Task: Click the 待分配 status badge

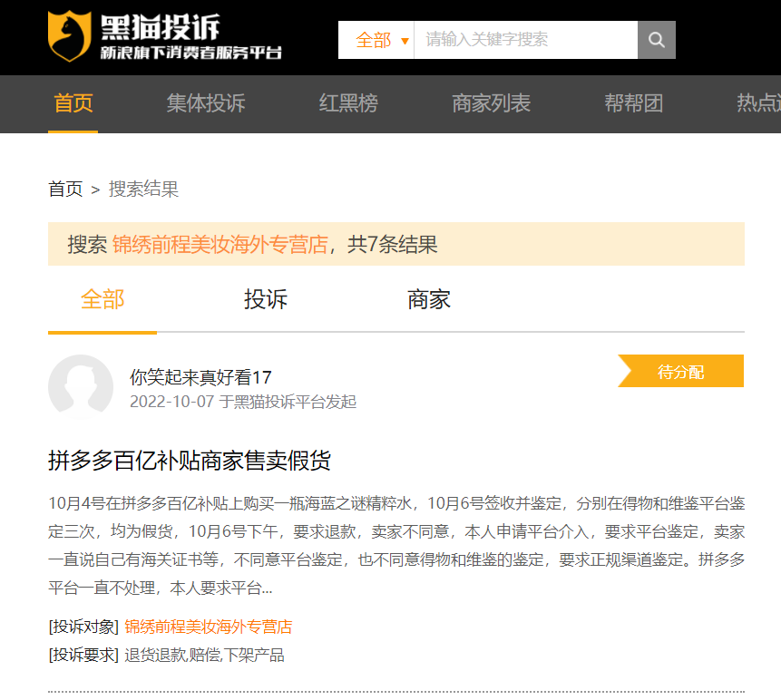Action: coord(681,371)
